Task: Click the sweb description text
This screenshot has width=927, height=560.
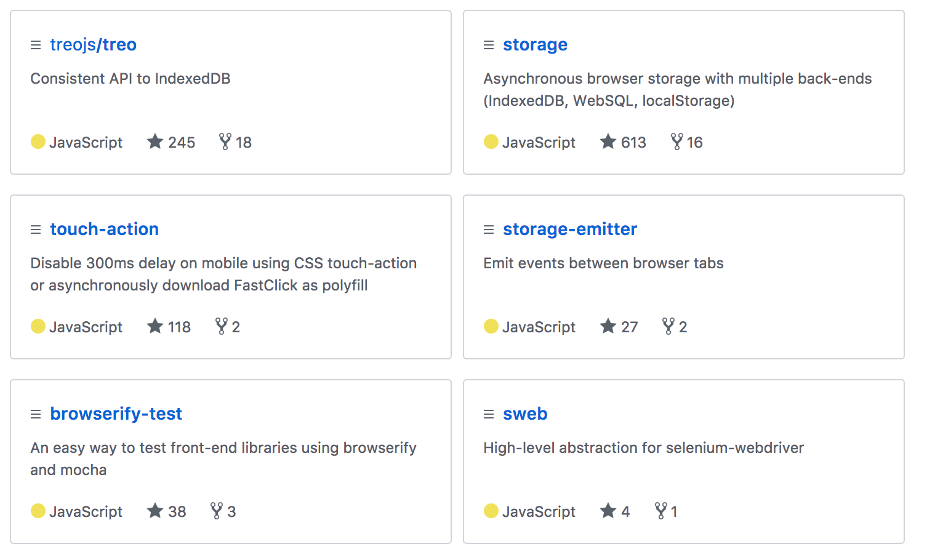Action: pos(643,448)
